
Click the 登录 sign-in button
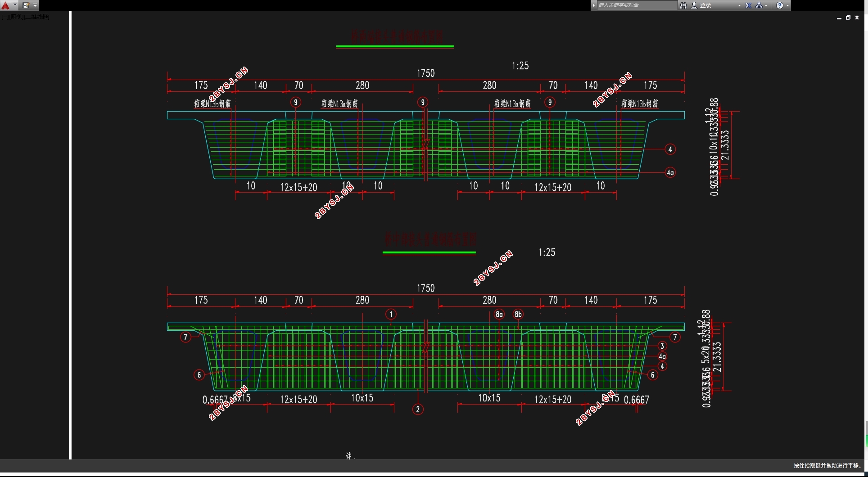tap(701, 5)
